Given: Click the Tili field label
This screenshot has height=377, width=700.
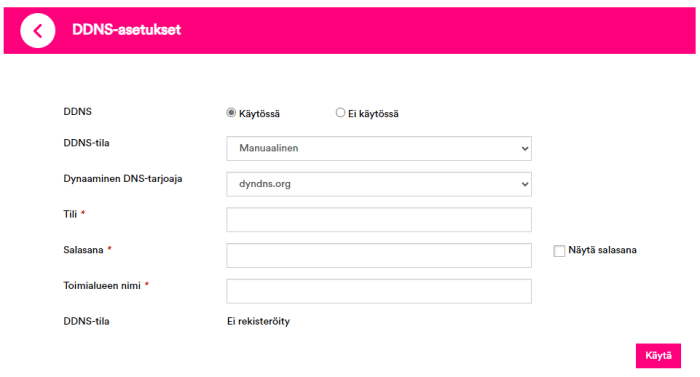Looking at the screenshot, I should click(70, 214).
